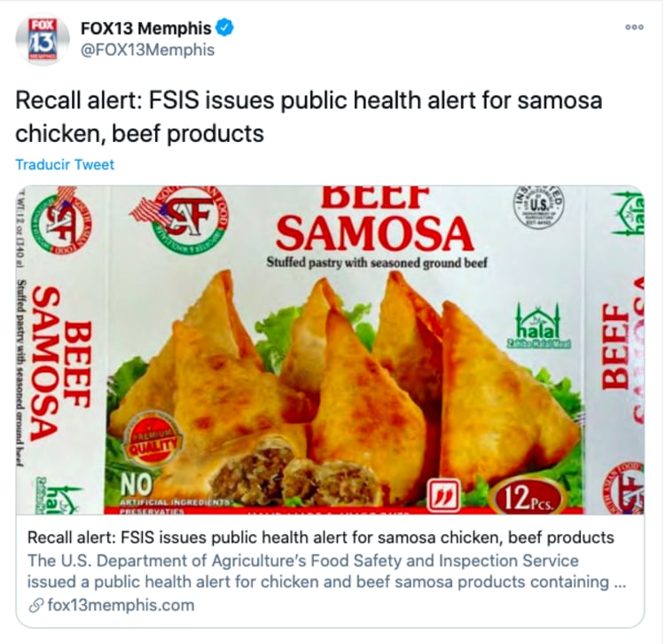
Task: Click the BEEF SAMOSA title in the image
Action: point(374,221)
